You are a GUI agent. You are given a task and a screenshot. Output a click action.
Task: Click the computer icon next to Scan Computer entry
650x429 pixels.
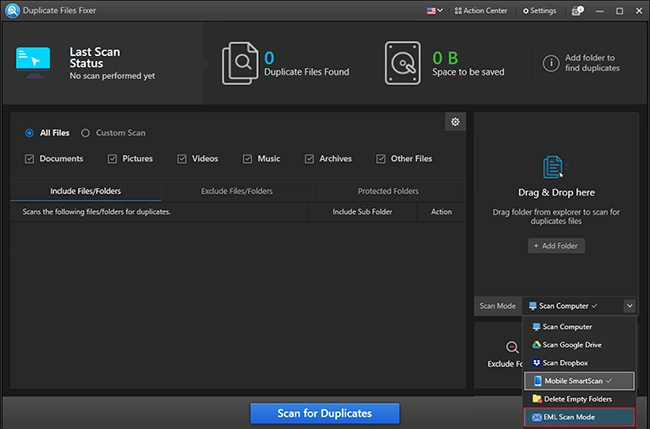tap(536, 327)
